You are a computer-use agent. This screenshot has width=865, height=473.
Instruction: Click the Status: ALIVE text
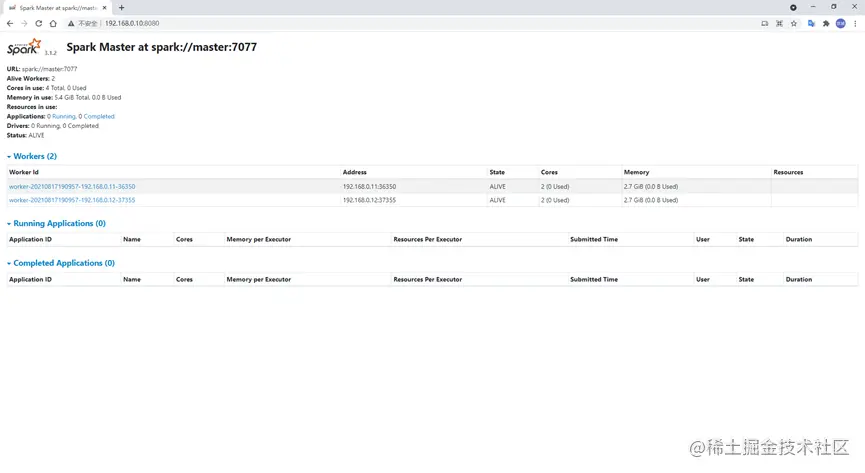25,135
